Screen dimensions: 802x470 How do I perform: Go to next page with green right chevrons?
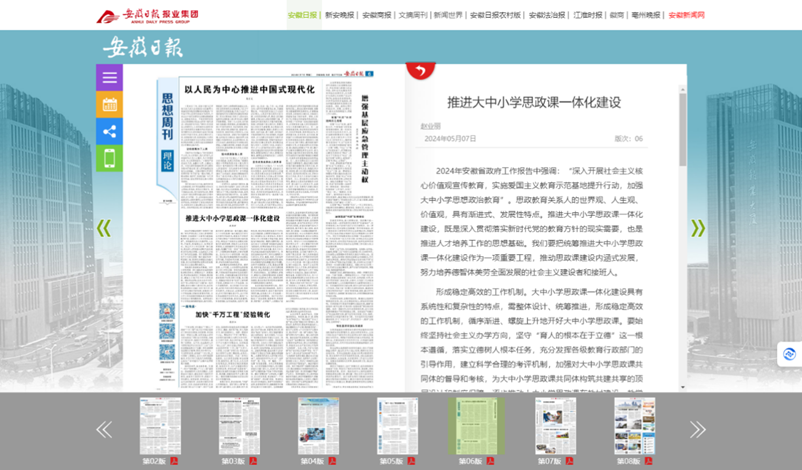click(698, 228)
